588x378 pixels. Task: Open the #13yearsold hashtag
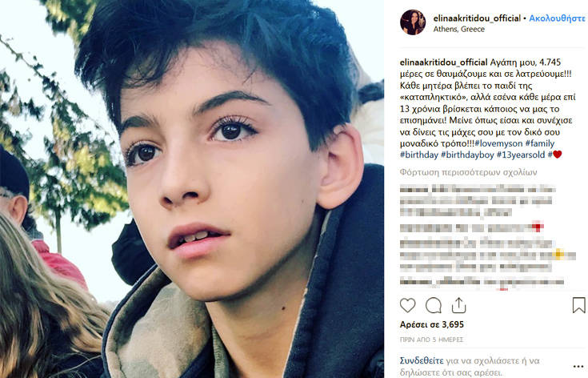521,155
